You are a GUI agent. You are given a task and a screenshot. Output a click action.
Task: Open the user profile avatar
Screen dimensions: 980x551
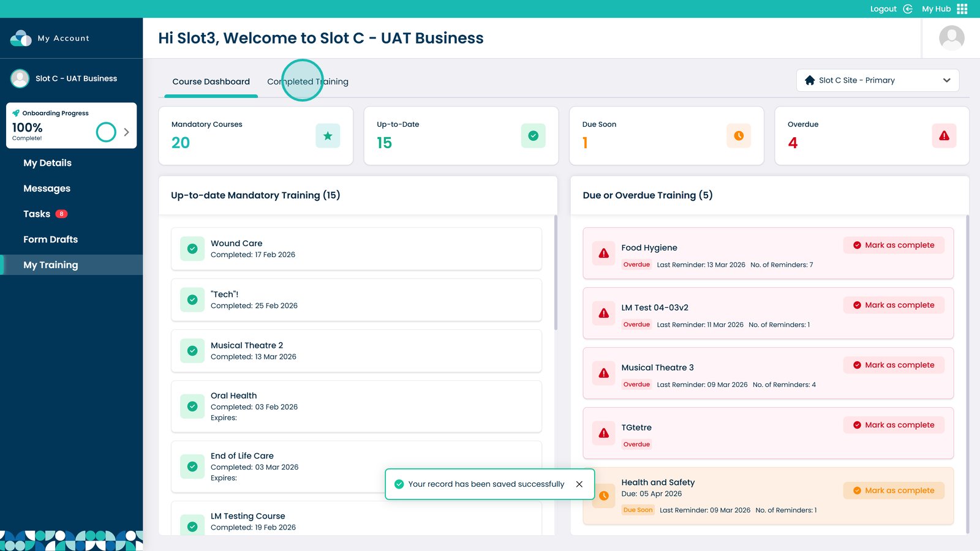951,38
